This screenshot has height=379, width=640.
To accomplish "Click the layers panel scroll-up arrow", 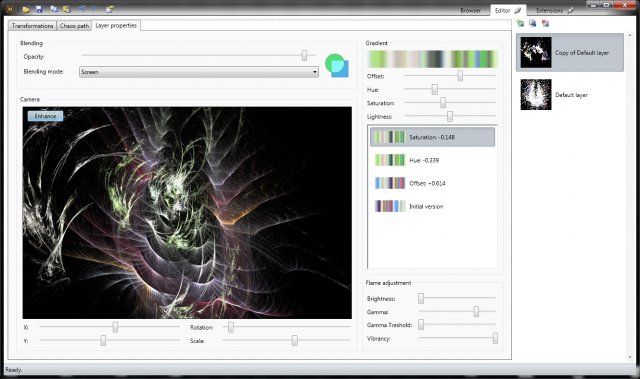I will pyautogui.click(x=630, y=36).
